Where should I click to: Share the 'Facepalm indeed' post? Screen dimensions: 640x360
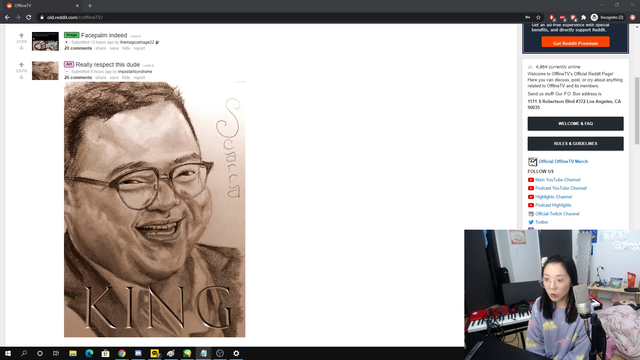[x=100, y=48]
